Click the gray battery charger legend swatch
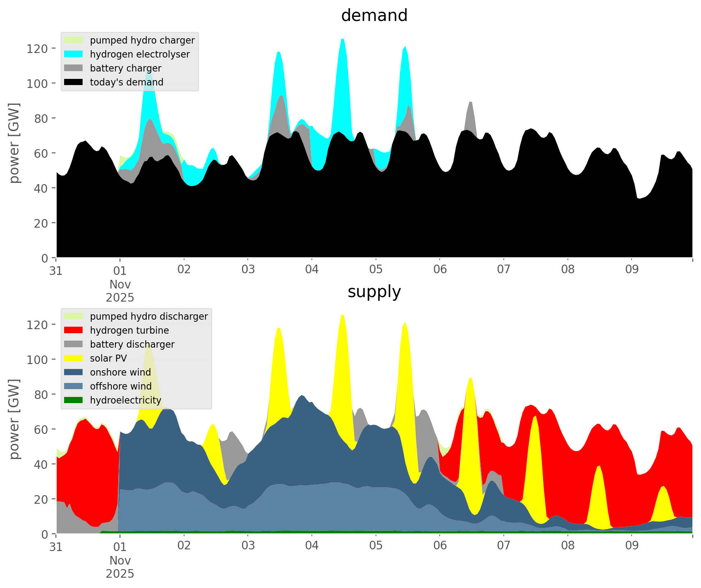The image size is (701, 588). [74, 68]
